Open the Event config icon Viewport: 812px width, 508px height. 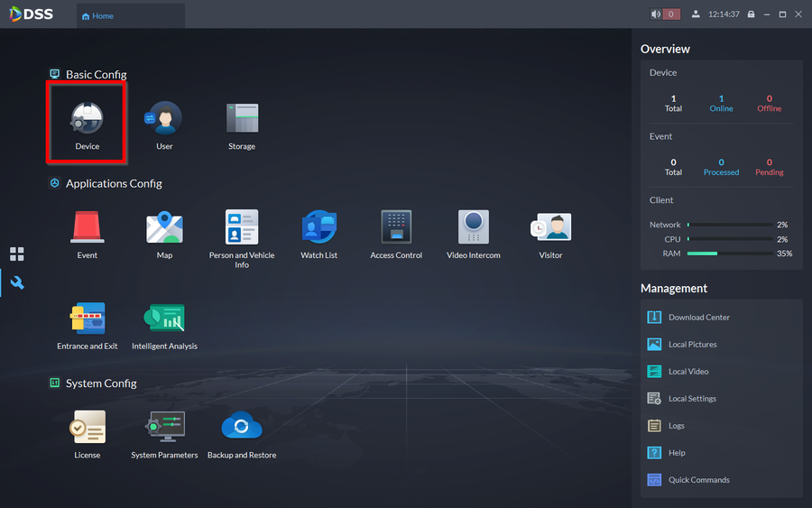88,230
